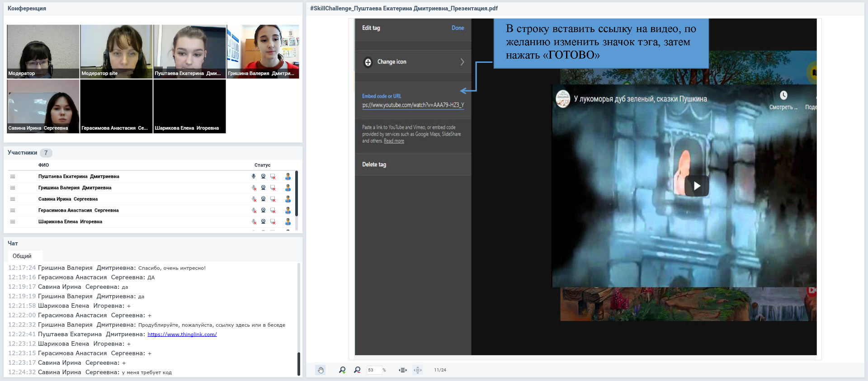Click message 'Спасибо, очень интресно!'
Image resolution: width=868 pixels, height=381 pixels.
172,268
